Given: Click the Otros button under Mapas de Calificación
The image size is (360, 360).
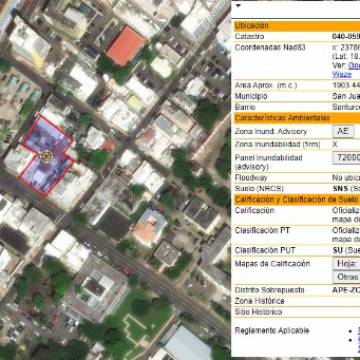Looking at the screenshot, I should (346, 277).
